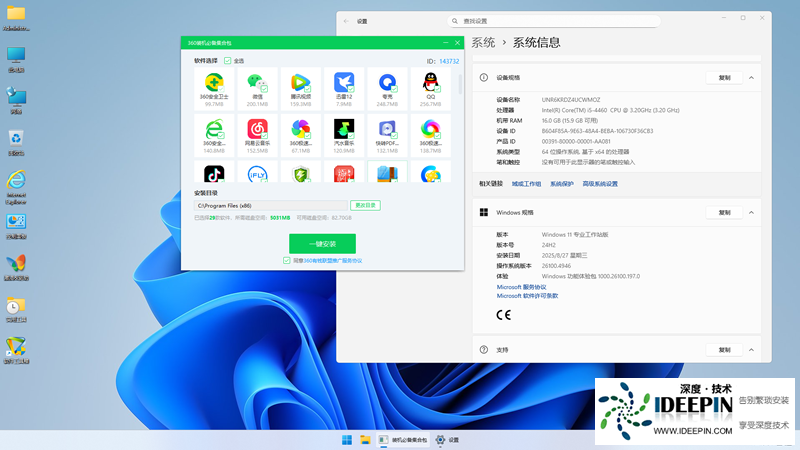Open the colorful butterfly desktop shortcut
The width and height of the screenshot is (800, 450).
(x=16, y=267)
